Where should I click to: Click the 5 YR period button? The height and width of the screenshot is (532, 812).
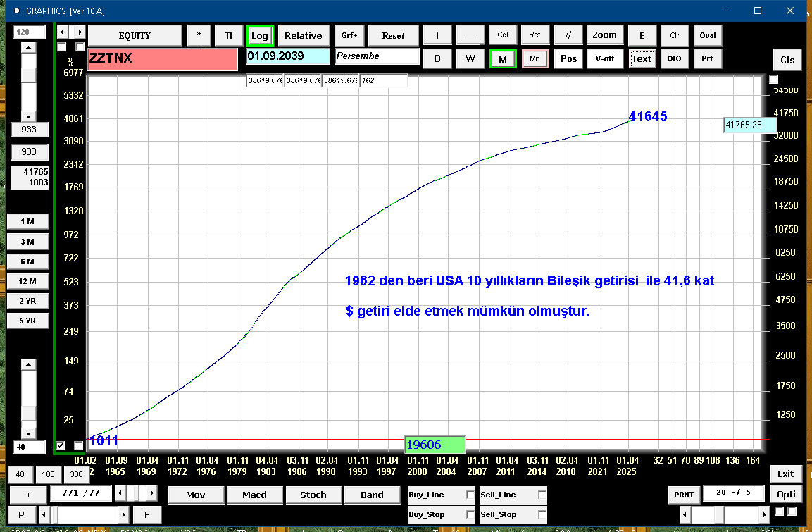27,321
